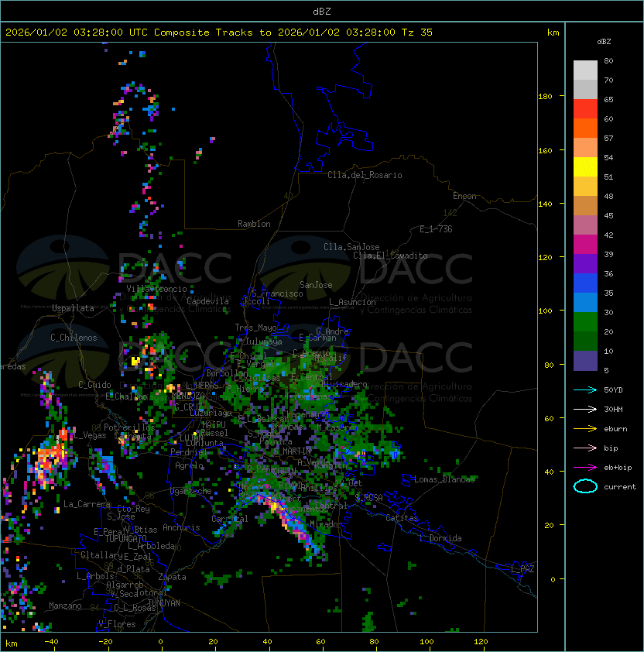Image resolution: width=644 pixels, height=652 pixels.
Task: Click the 'Ramblon' place label
Action: click(x=254, y=224)
